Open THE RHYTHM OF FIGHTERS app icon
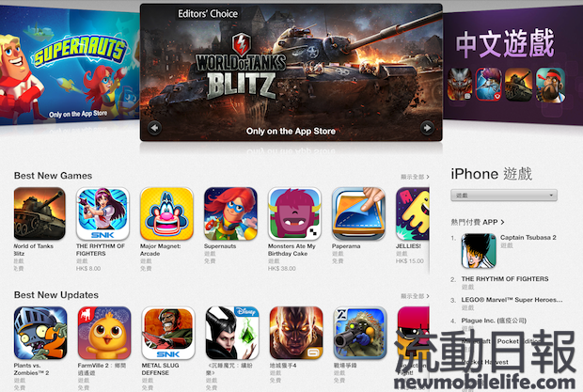This screenshot has width=583, height=392. coord(103,213)
